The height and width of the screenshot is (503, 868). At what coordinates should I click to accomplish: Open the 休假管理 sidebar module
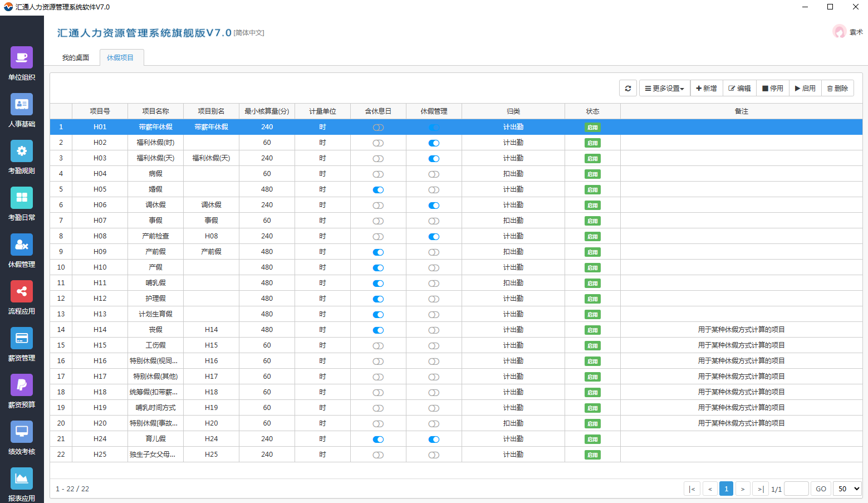pyautogui.click(x=22, y=250)
